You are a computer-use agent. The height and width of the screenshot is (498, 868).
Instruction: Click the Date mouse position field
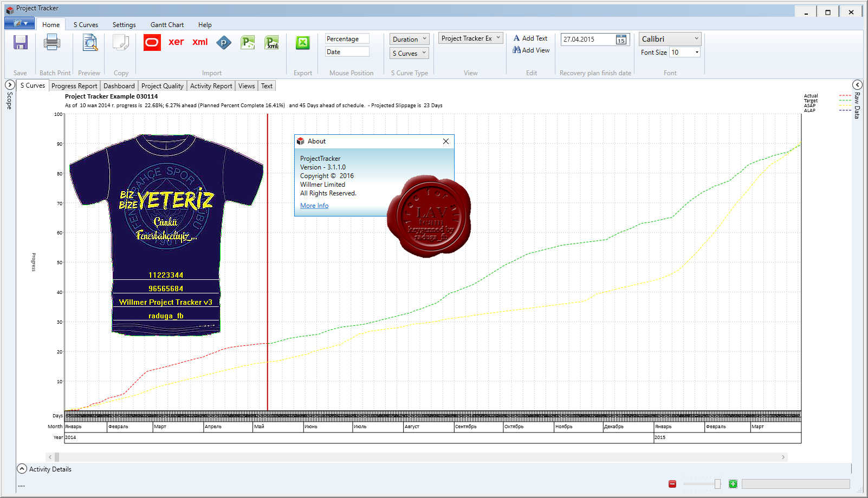(347, 51)
